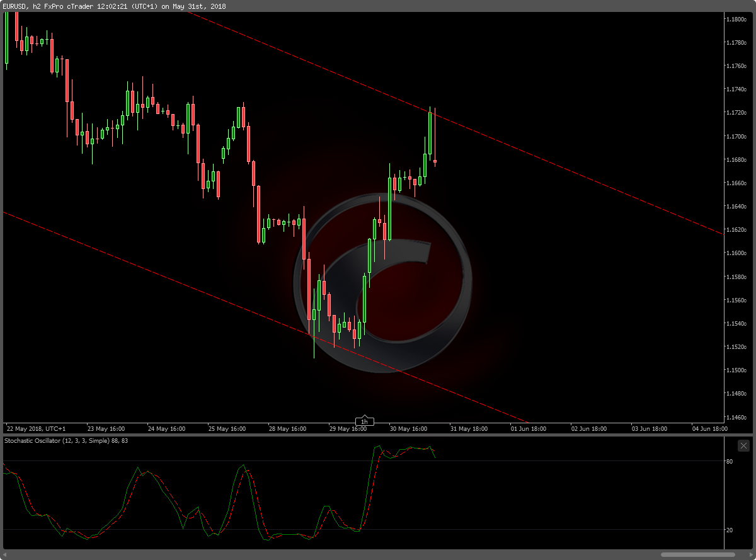
Task: Click the 23 May 16:00 time label
Action: click(x=106, y=428)
